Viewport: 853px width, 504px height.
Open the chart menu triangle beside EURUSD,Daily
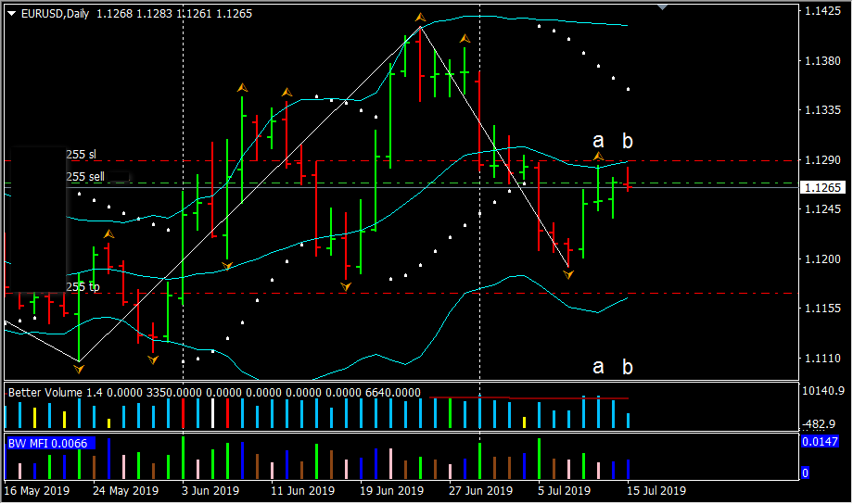pyautogui.click(x=12, y=14)
